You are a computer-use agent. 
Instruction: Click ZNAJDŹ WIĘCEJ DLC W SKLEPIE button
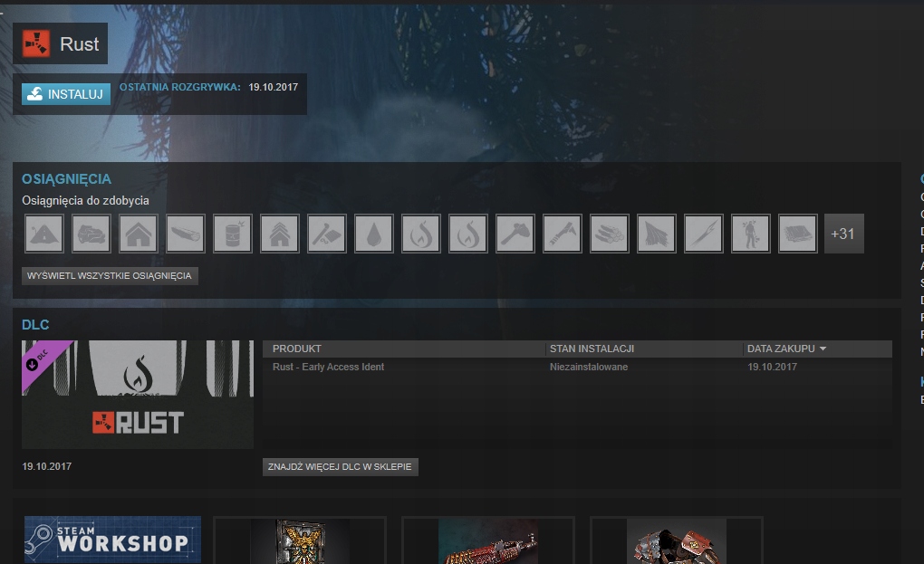click(340, 467)
